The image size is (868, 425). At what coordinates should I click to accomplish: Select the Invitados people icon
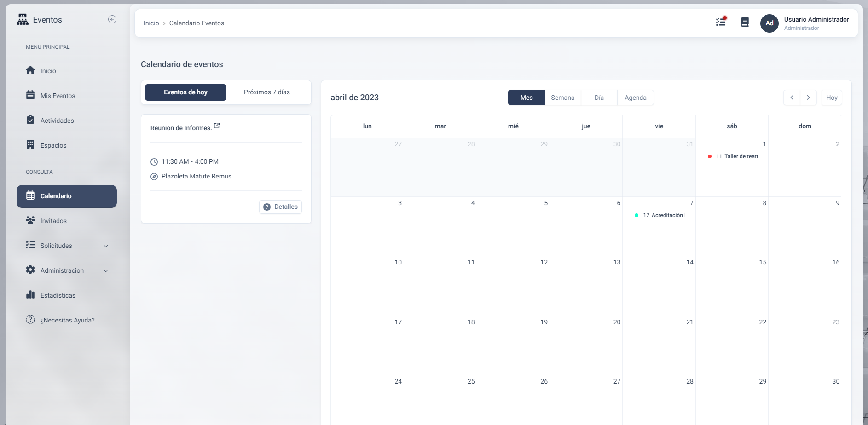tap(30, 220)
